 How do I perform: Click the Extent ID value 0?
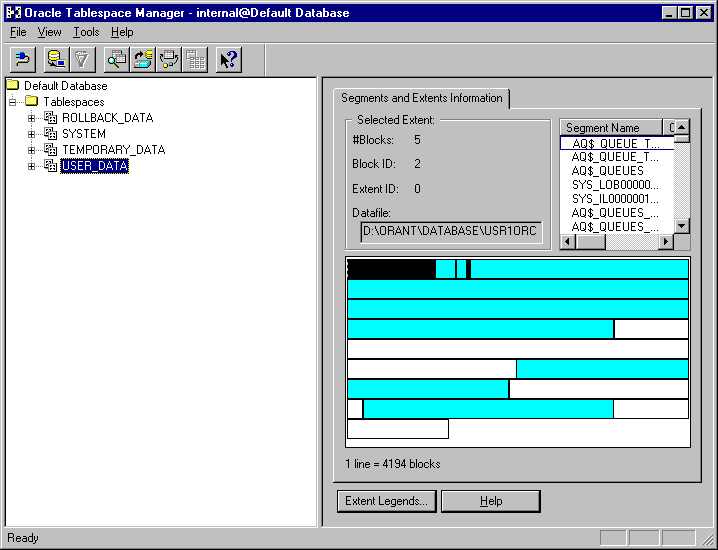click(x=417, y=189)
